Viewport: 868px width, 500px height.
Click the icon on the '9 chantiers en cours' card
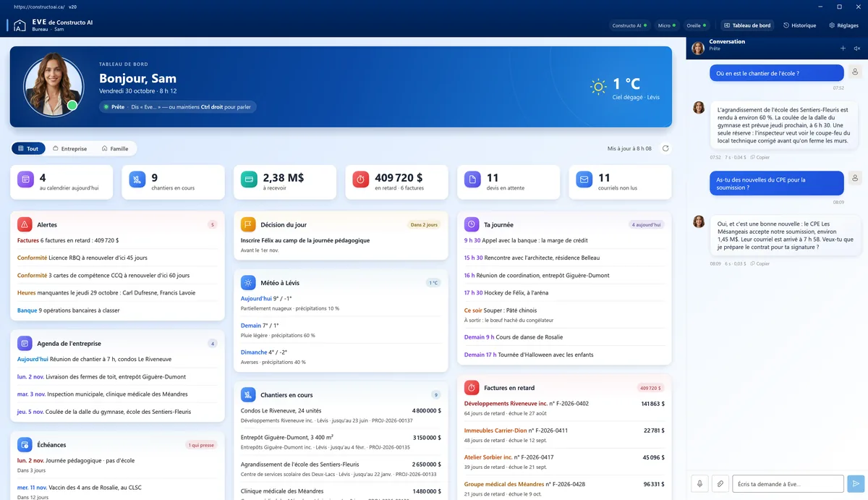coord(137,179)
